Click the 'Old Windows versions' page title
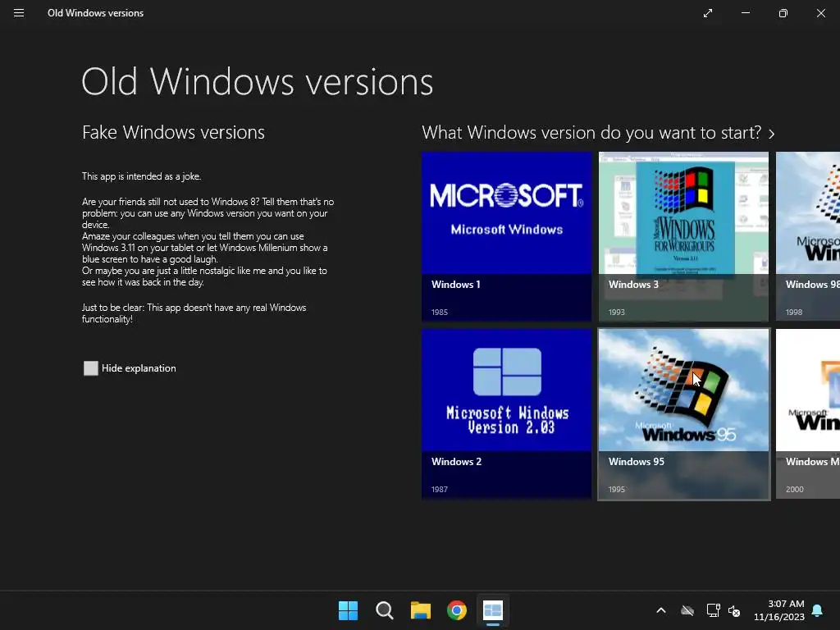Image resolution: width=840 pixels, height=630 pixels. pos(257,82)
